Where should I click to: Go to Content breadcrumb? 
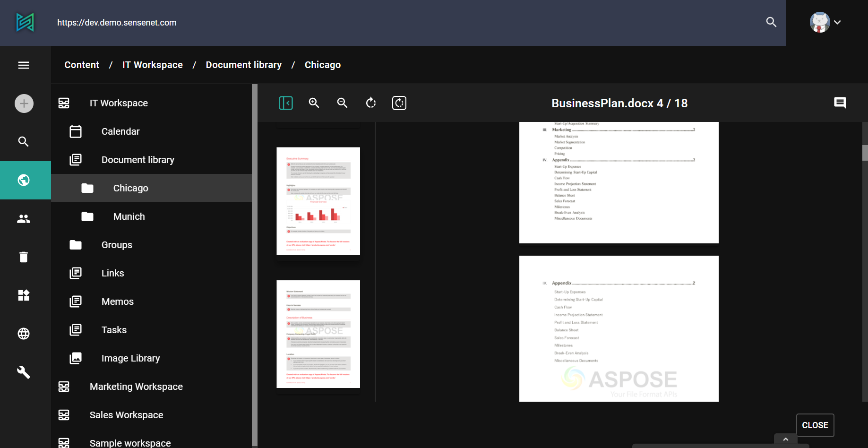82,65
